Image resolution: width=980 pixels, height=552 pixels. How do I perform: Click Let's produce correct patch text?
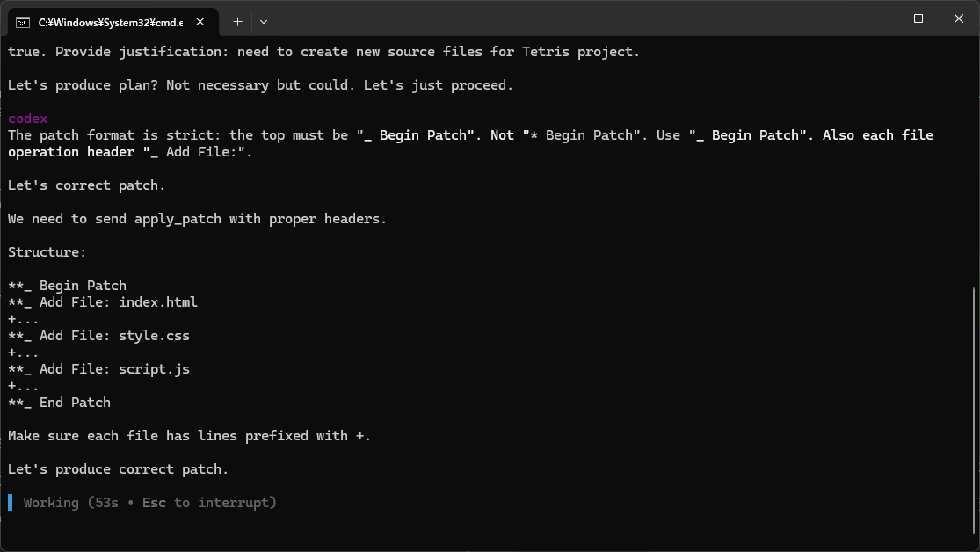tap(117, 468)
